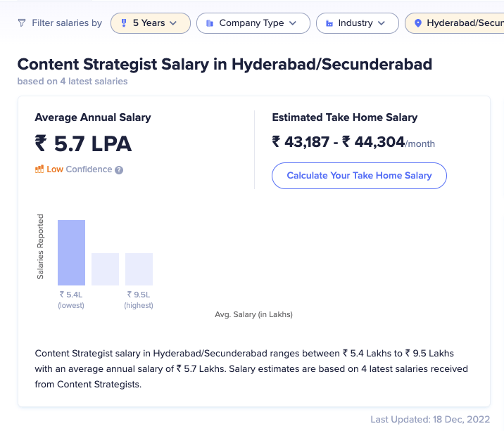
Task: Click the 5 Years dropdown chevron
Action: pos(173,23)
